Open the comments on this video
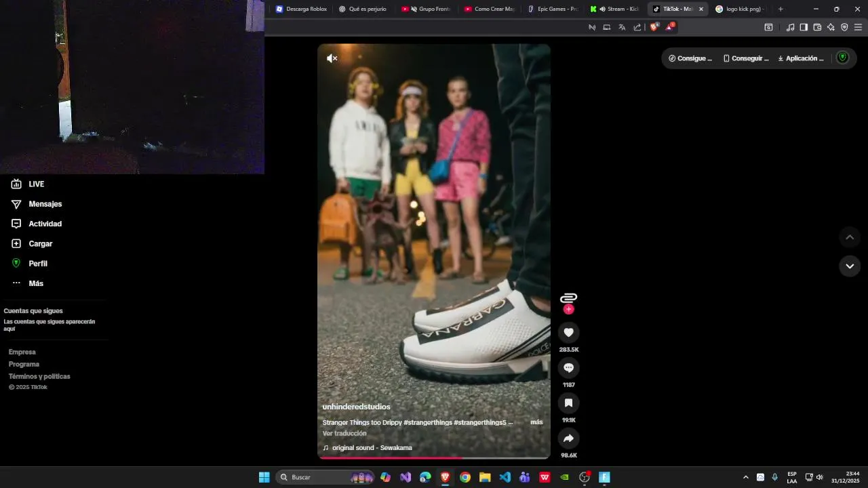868x488 pixels. click(x=568, y=367)
